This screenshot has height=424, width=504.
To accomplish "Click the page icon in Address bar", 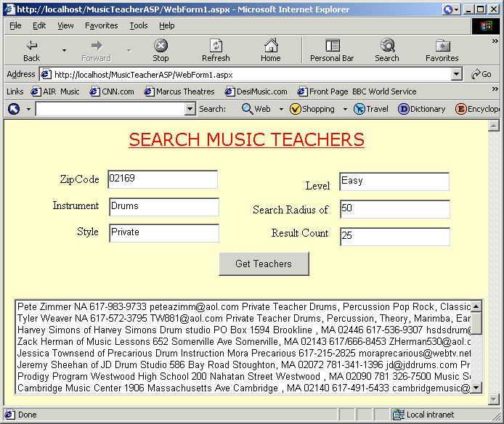I will point(46,75).
